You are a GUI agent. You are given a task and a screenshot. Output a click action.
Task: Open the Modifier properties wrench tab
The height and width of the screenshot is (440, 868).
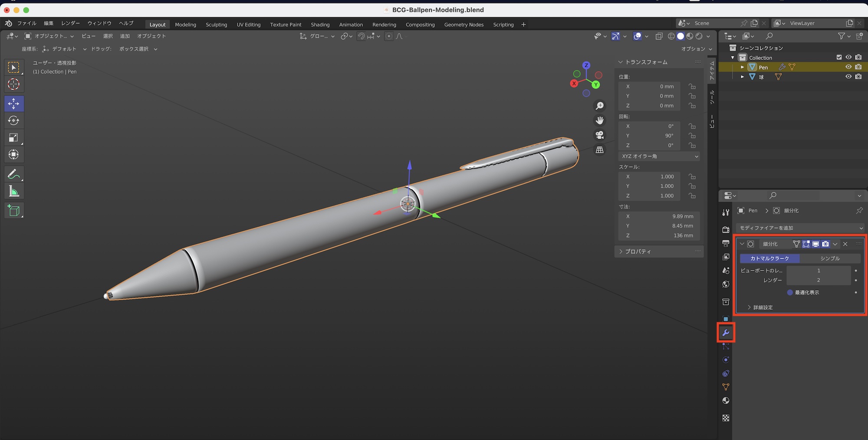[x=726, y=333]
